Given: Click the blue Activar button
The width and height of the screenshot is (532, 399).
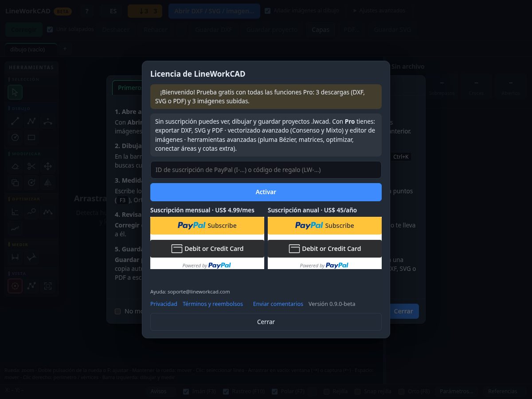Looking at the screenshot, I should [266, 192].
